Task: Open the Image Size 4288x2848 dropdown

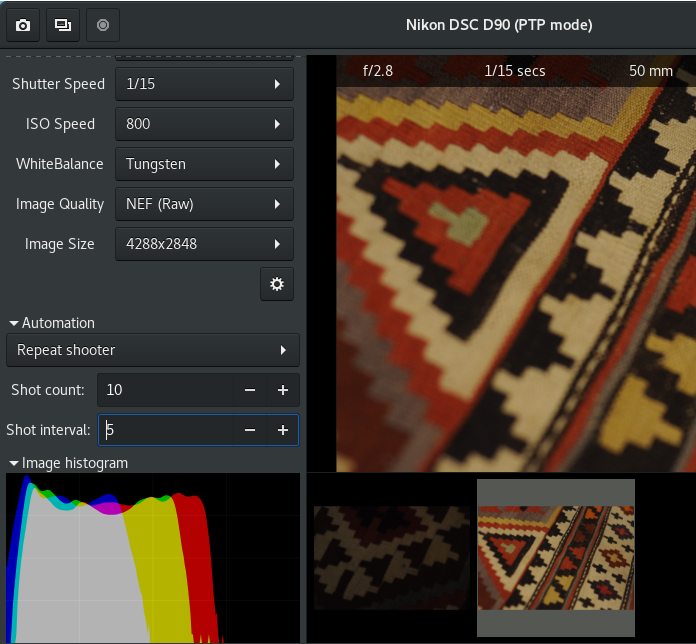Action: [204, 244]
